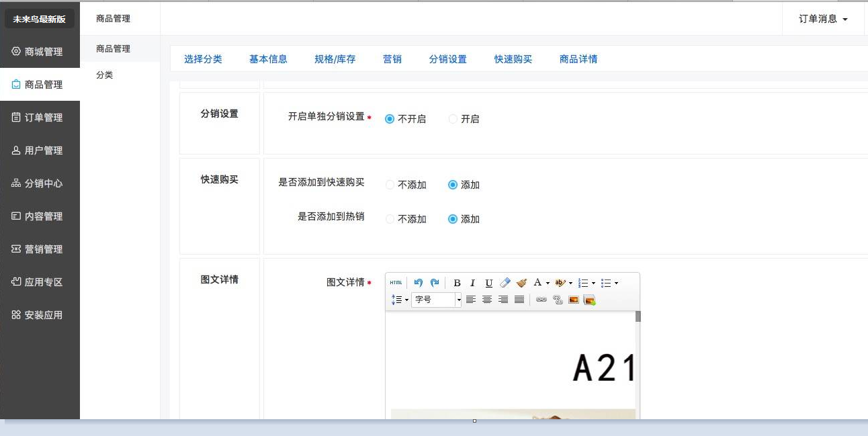Select 不添加 for 快速购买
The width and height of the screenshot is (868, 436).
(x=390, y=185)
